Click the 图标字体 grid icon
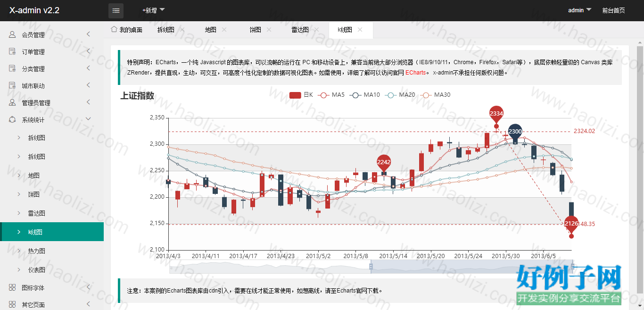Image resolution: width=644 pixels, height=310 pixels. click(x=12, y=288)
